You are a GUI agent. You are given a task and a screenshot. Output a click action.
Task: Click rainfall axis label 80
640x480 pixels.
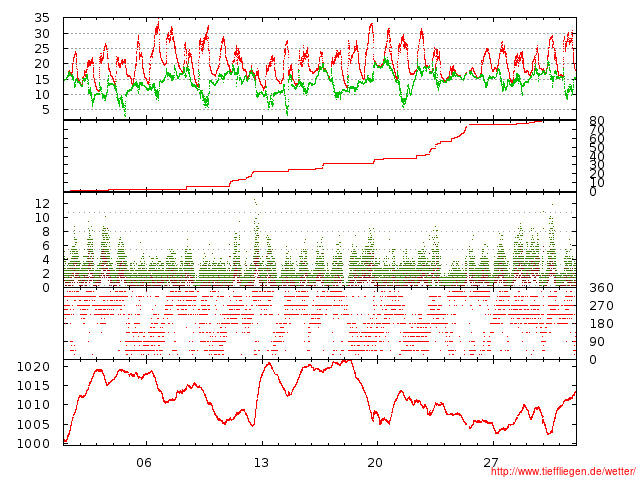(597, 121)
